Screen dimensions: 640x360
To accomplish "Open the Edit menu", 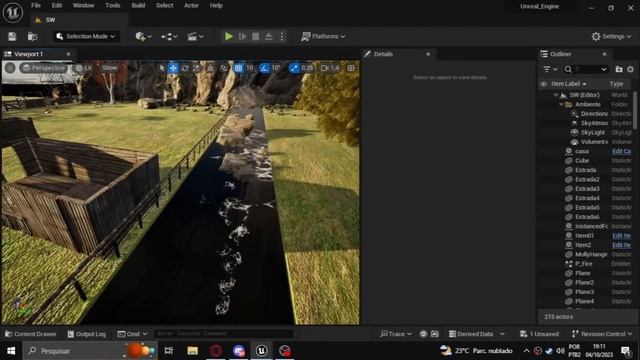I will point(57,5).
